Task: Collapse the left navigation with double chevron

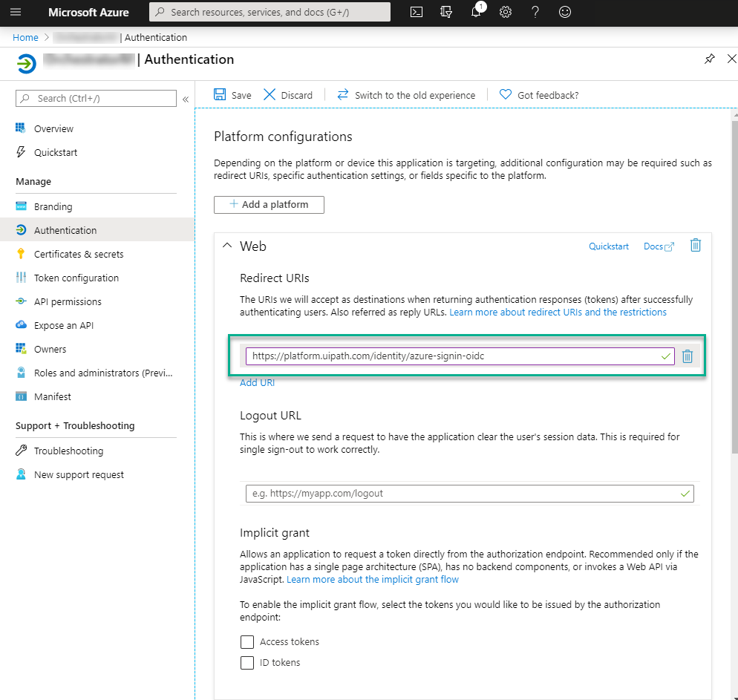Action: click(186, 98)
